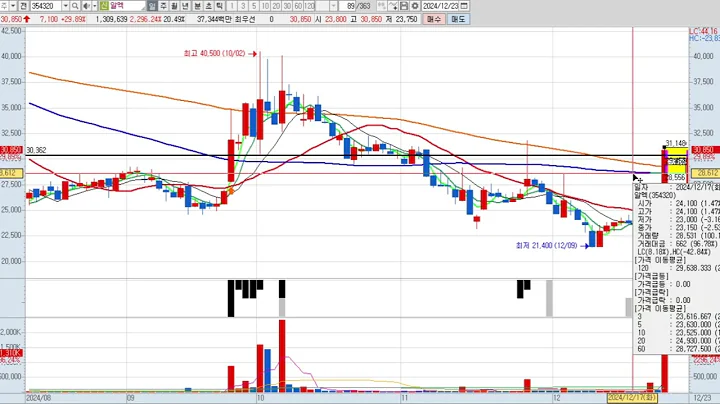
Task: Click the yellow 28,612 price tag at left
Action: tap(11, 173)
